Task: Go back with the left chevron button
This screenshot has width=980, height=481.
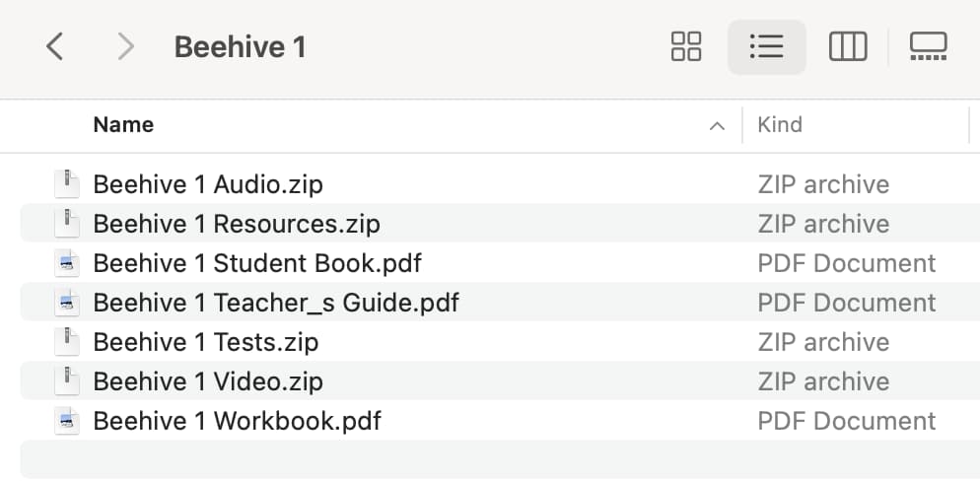Action: [x=55, y=47]
